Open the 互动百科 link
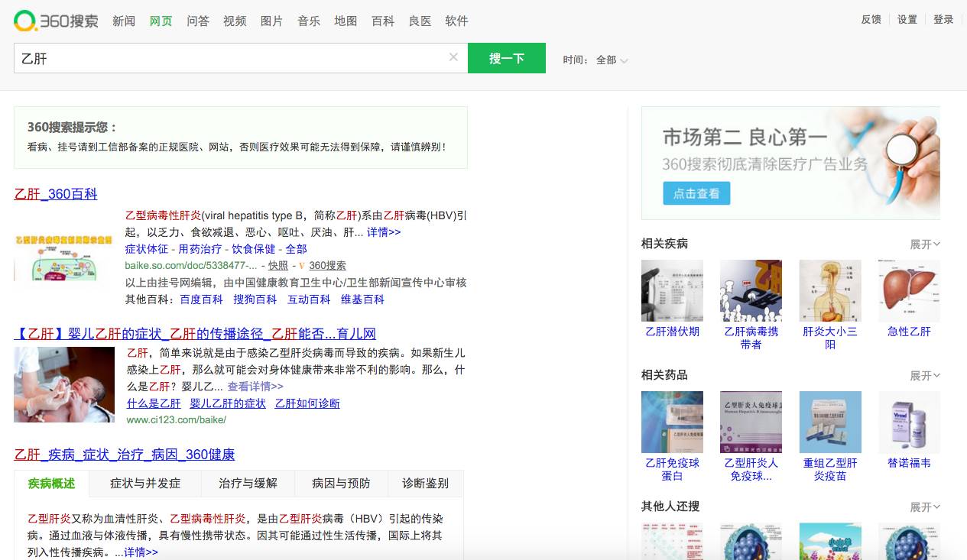The image size is (967, 560). click(309, 299)
